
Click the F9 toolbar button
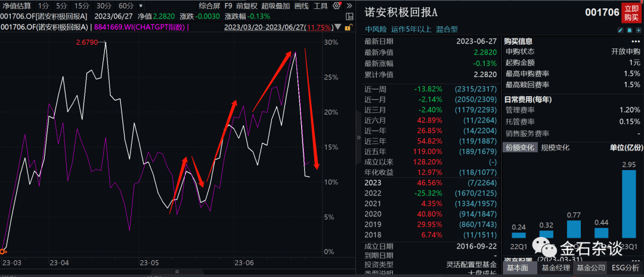pos(229,6)
